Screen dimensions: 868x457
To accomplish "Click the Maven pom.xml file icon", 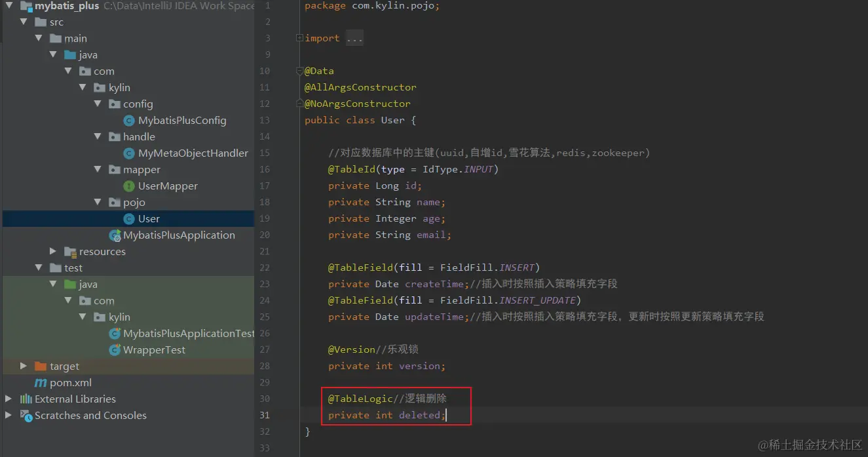I will [x=41, y=382].
